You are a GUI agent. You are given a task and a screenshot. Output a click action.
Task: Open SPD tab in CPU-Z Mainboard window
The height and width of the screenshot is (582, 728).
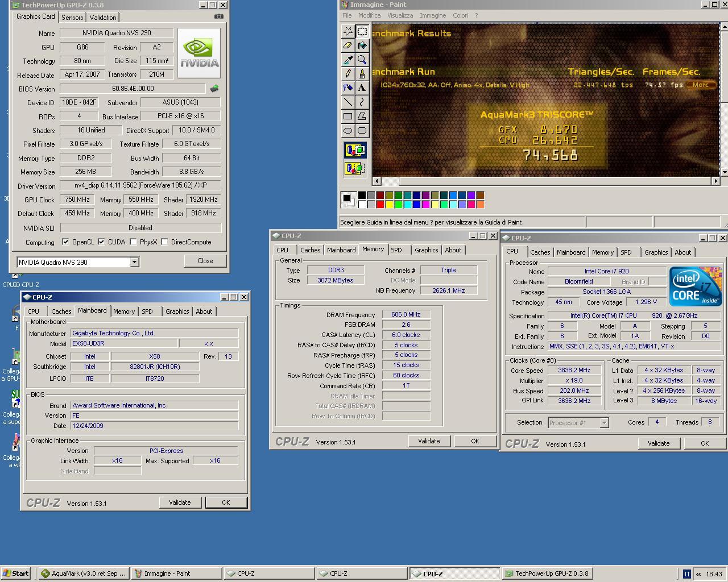click(147, 311)
